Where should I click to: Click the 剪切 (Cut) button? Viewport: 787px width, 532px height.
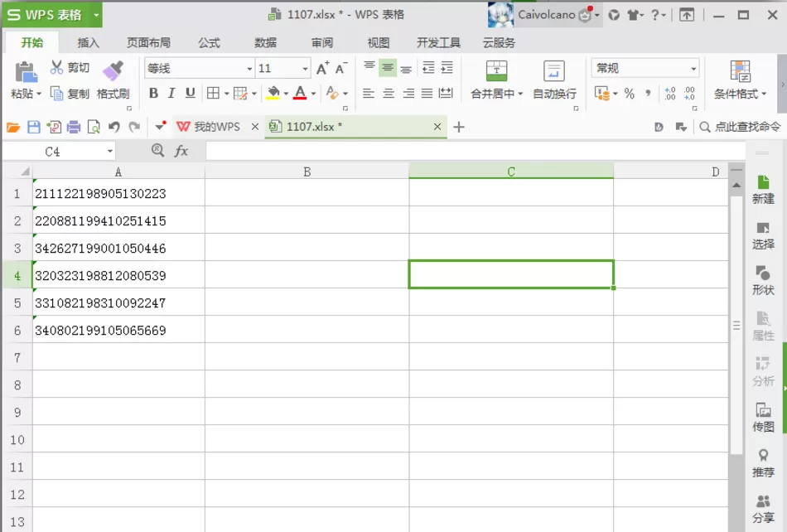[70, 67]
